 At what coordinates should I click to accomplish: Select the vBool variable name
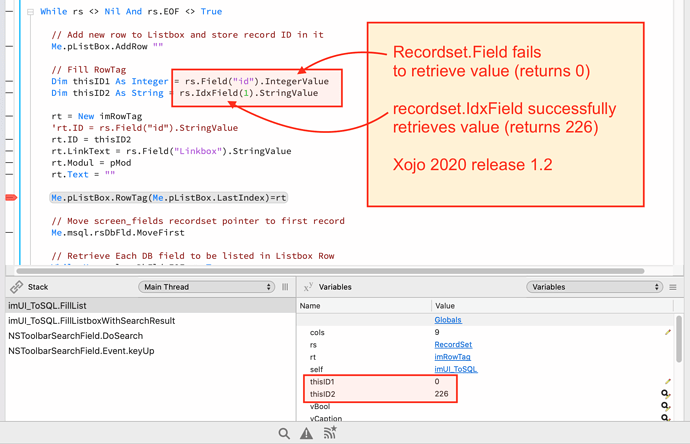[x=320, y=406]
